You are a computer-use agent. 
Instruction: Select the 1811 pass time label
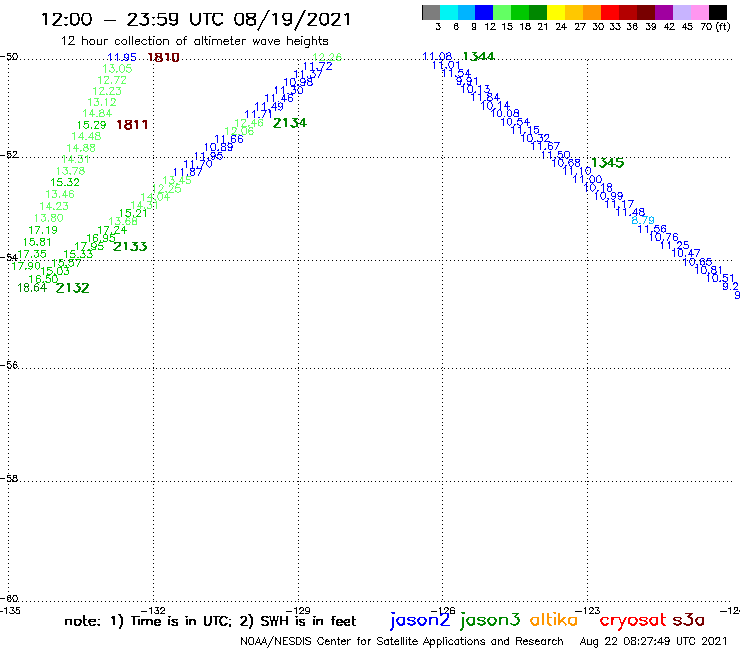[132, 125]
